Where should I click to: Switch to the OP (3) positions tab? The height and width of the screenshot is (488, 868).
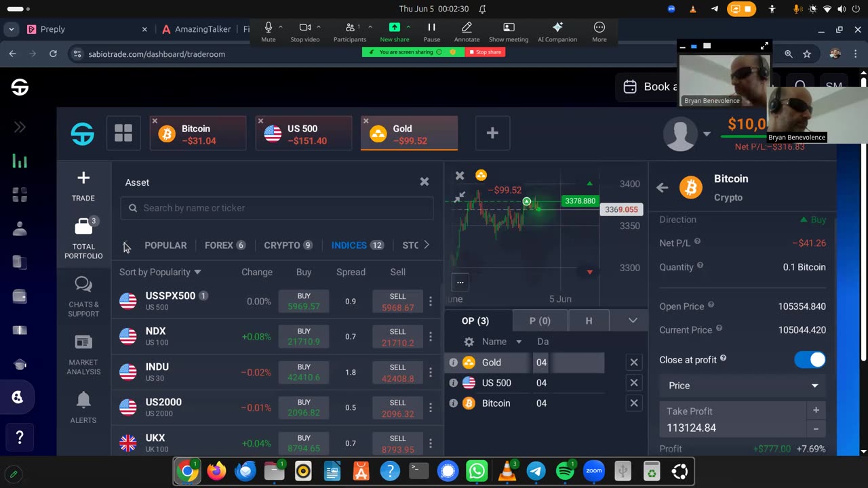coord(475,321)
